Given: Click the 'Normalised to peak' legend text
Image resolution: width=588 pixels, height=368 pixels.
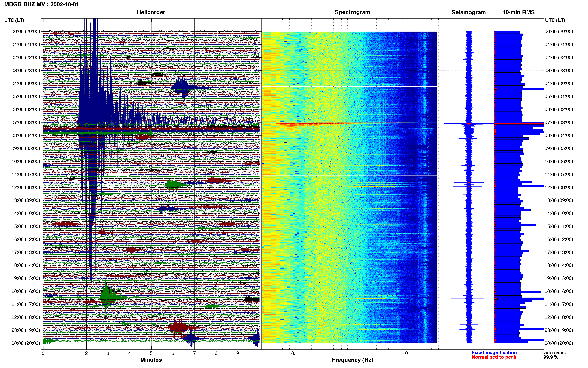Looking at the screenshot, I should 494,357.
